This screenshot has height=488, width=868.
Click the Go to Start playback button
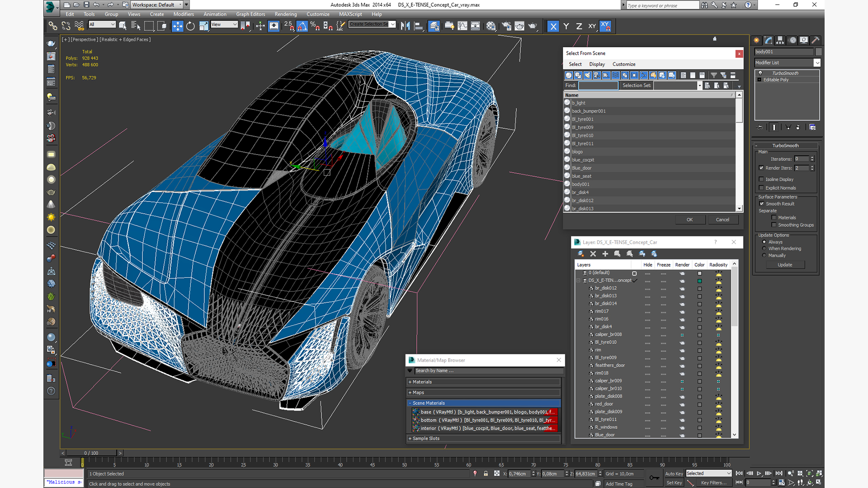coord(739,473)
